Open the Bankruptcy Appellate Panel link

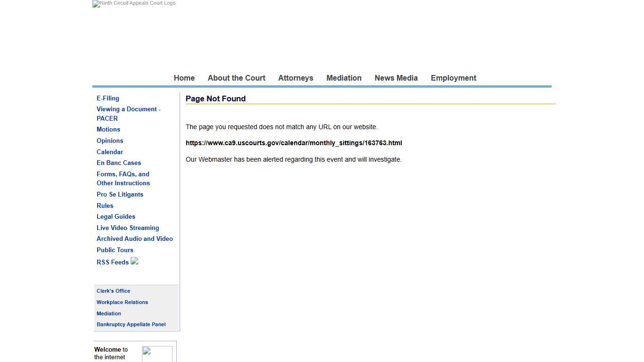(131, 324)
